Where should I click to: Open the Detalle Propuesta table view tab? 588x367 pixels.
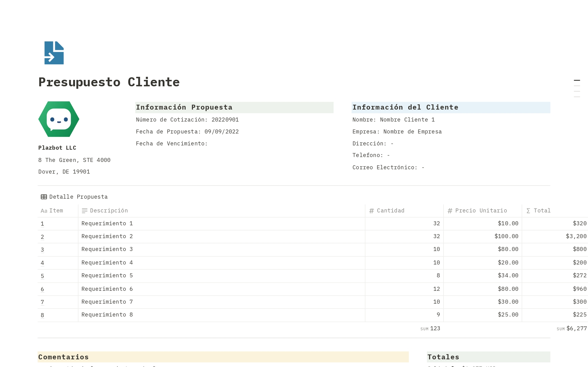click(78, 197)
